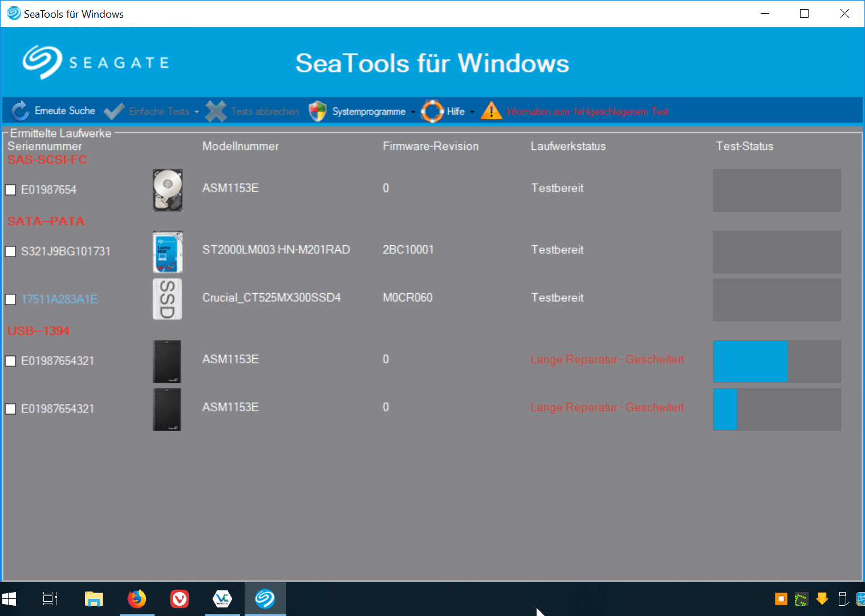Image resolution: width=865 pixels, height=616 pixels.
Task: Click the hard disk icon for E01987654
Action: pyautogui.click(x=168, y=190)
